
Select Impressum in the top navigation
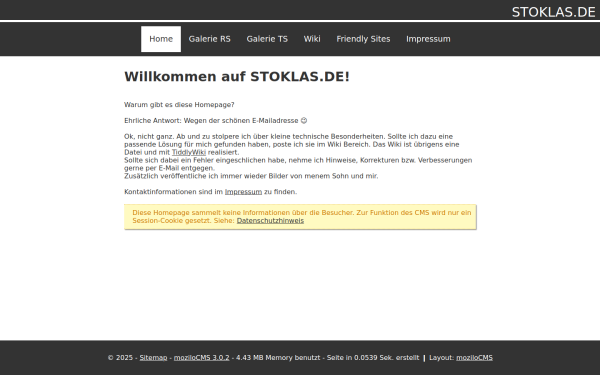click(428, 39)
